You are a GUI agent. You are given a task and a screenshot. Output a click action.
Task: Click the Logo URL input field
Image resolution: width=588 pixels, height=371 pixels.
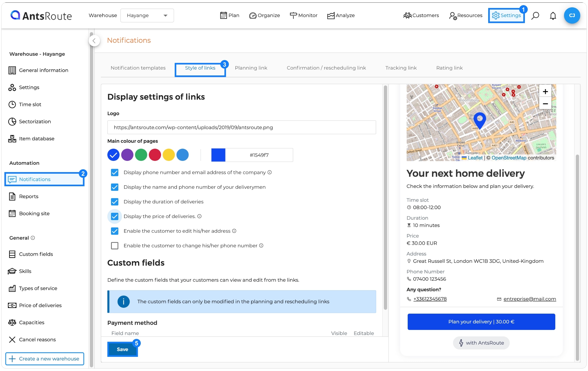[x=242, y=127]
